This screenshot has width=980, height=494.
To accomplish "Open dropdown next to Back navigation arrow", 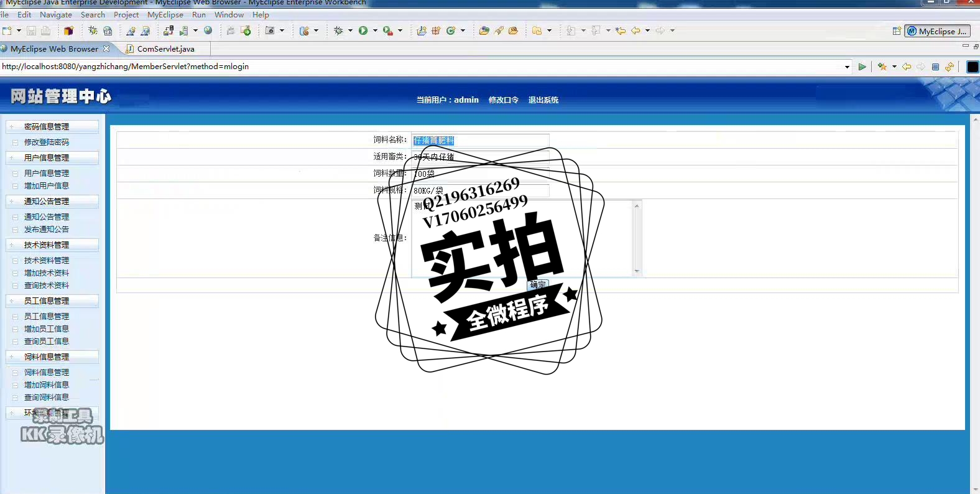I will (x=647, y=30).
